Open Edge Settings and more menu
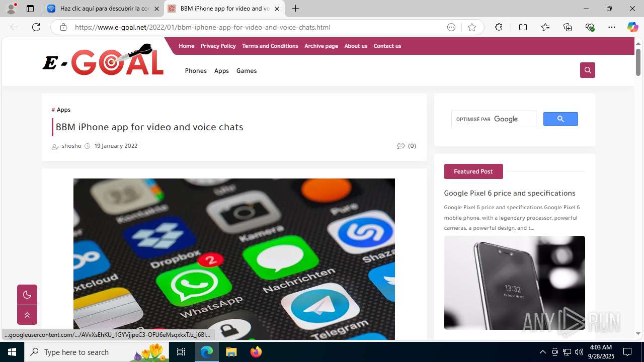644x362 pixels. (x=612, y=27)
